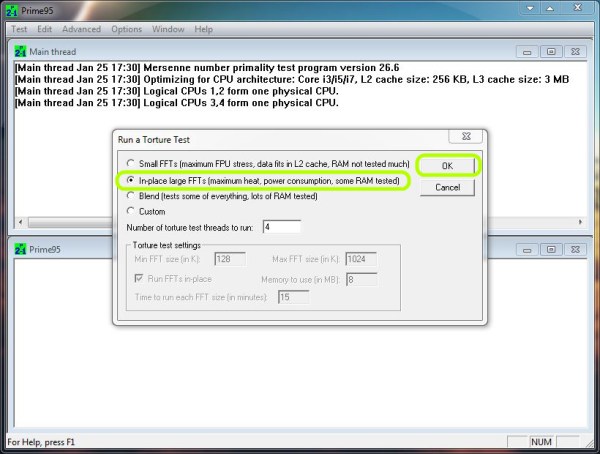Click the Time to run each FFT field

pyautogui.click(x=293, y=297)
